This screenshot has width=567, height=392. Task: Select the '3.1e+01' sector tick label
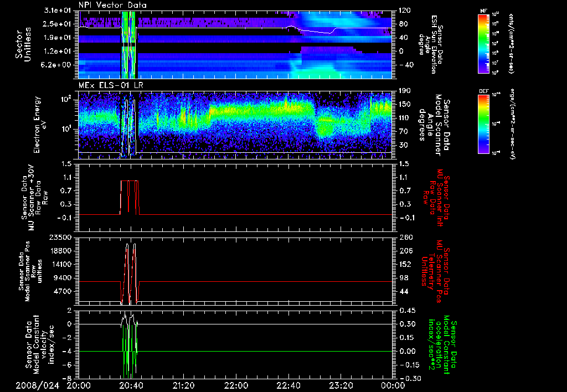[58, 11]
